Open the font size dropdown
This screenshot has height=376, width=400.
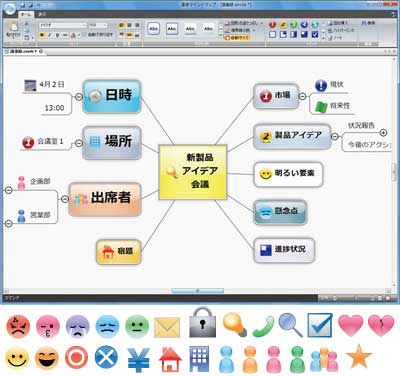pyautogui.click(x=98, y=25)
